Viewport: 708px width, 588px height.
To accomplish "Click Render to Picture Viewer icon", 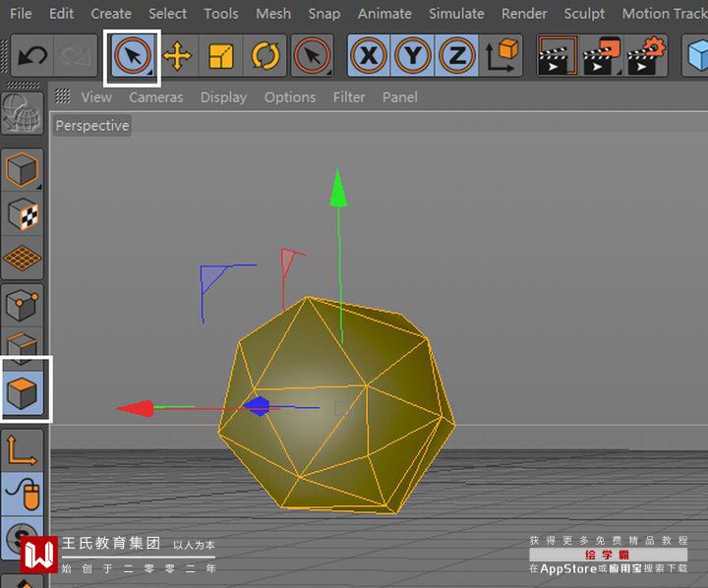I will pos(602,56).
